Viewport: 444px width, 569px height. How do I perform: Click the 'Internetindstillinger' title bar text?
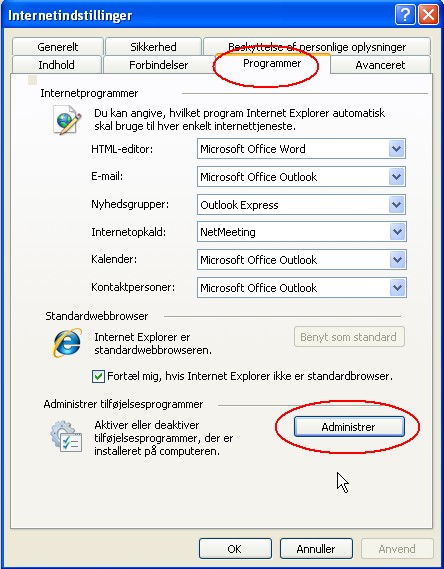click(70, 16)
